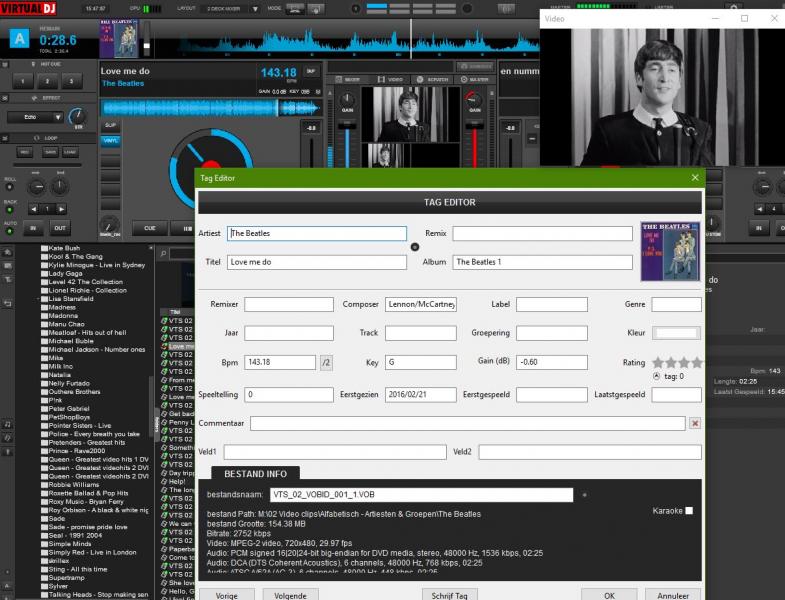
Task: Toggle the ROLL indicator on deck A
Action: 9,187
